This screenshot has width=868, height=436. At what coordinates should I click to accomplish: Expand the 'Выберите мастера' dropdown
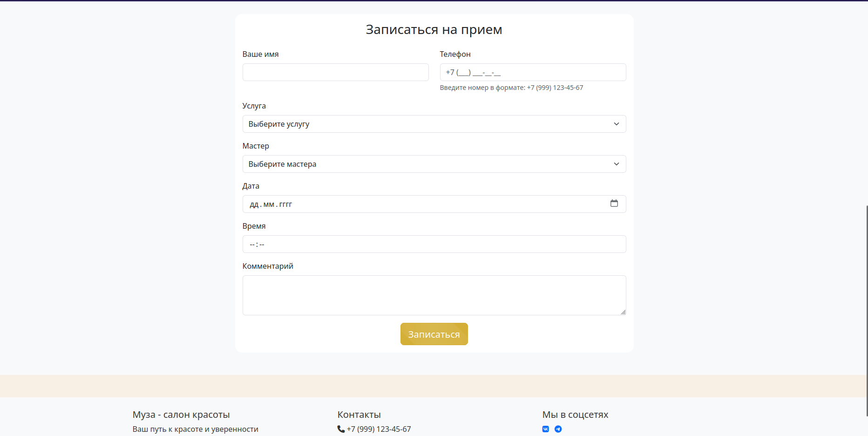tap(434, 164)
